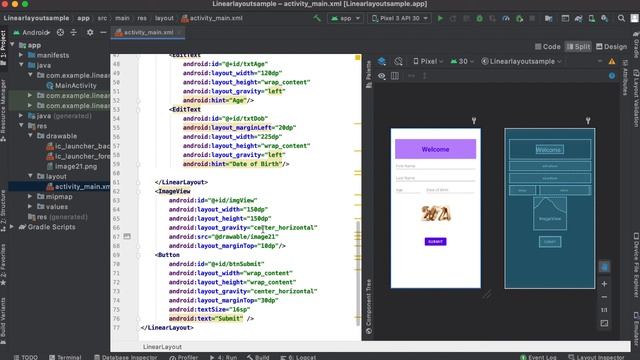
Task: Open the AVD Manager icon
Action: pos(591,18)
